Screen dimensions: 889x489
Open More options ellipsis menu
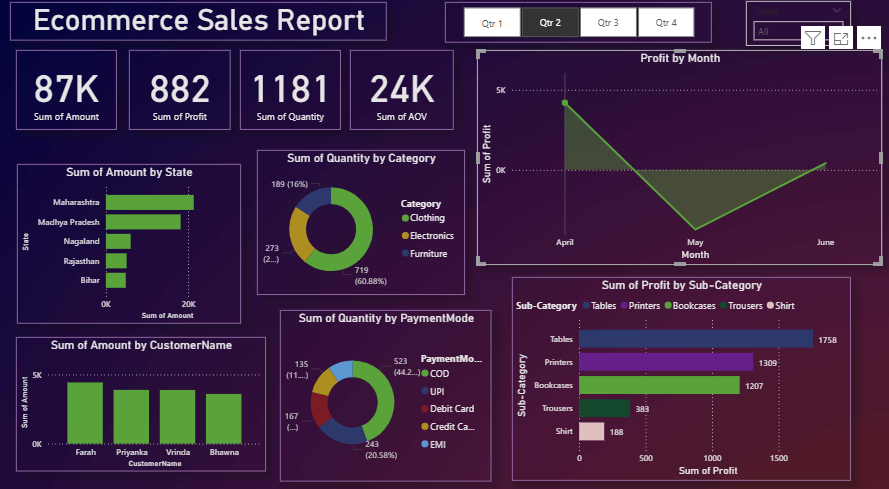coord(868,38)
